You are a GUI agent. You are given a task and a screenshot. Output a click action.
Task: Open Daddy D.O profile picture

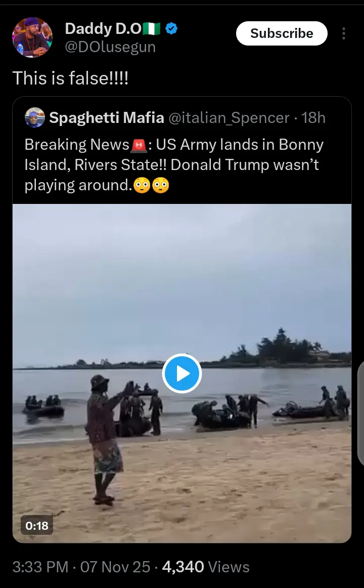pos(32,37)
